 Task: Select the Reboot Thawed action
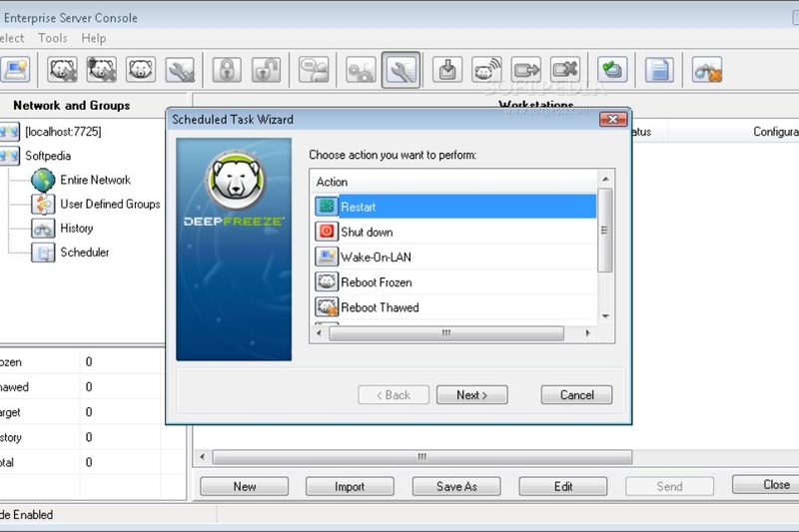coord(454,307)
